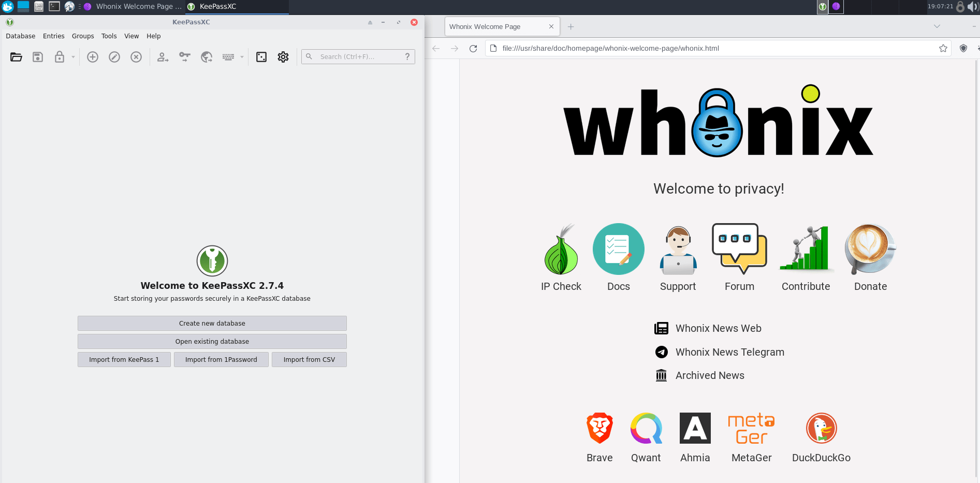Switch to Whonix Welcome Page taskbar window
980x483 pixels.
[x=133, y=6]
